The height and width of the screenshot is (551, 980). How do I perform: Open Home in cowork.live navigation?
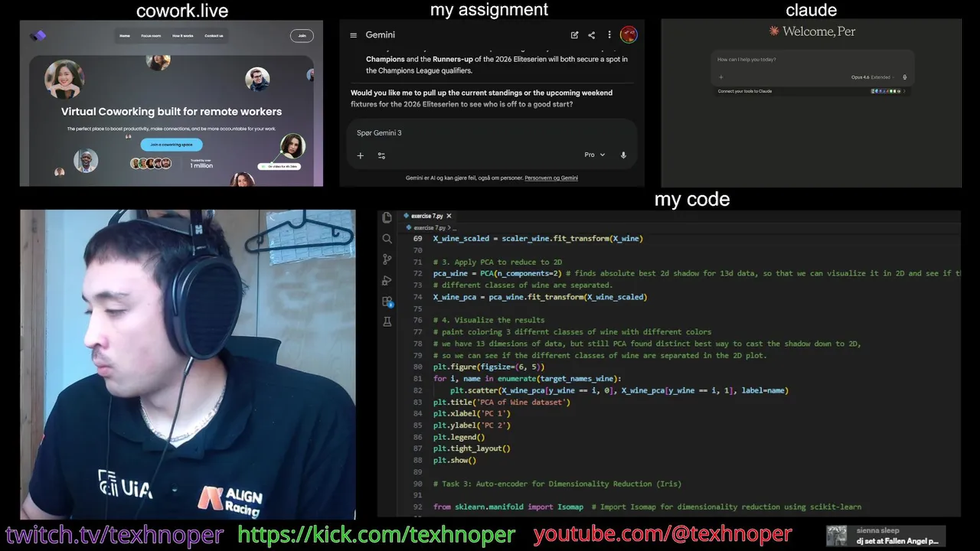(x=125, y=35)
